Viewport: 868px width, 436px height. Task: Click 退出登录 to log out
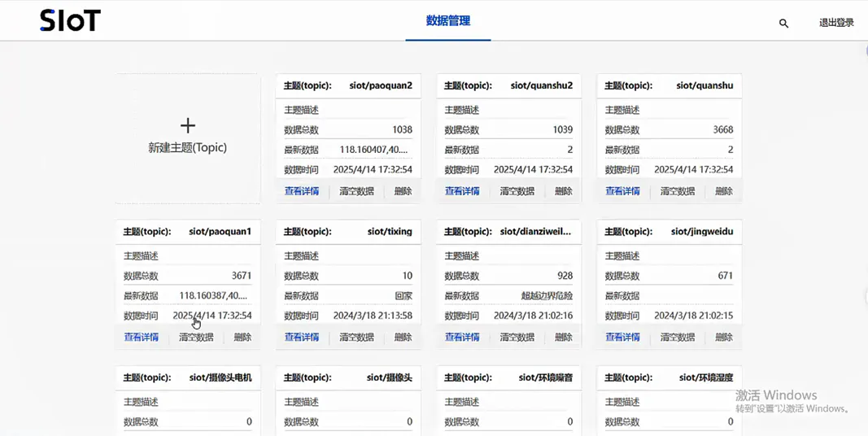[836, 24]
